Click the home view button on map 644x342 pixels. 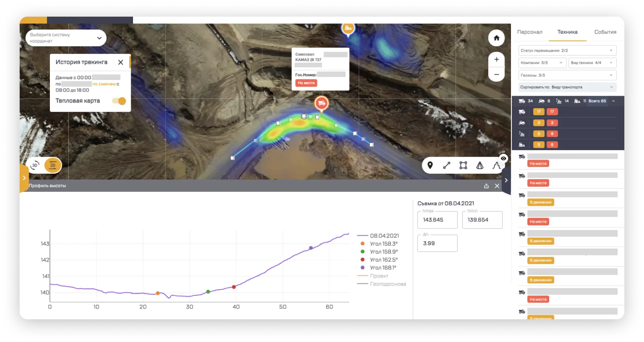(x=496, y=38)
